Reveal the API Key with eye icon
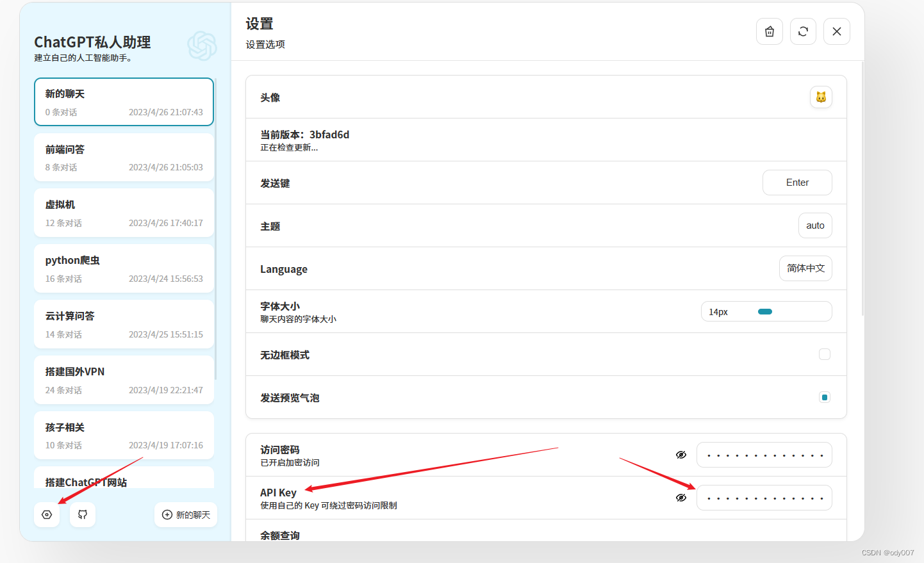The width and height of the screenshot is (924, 563). [x=681, y=498]
